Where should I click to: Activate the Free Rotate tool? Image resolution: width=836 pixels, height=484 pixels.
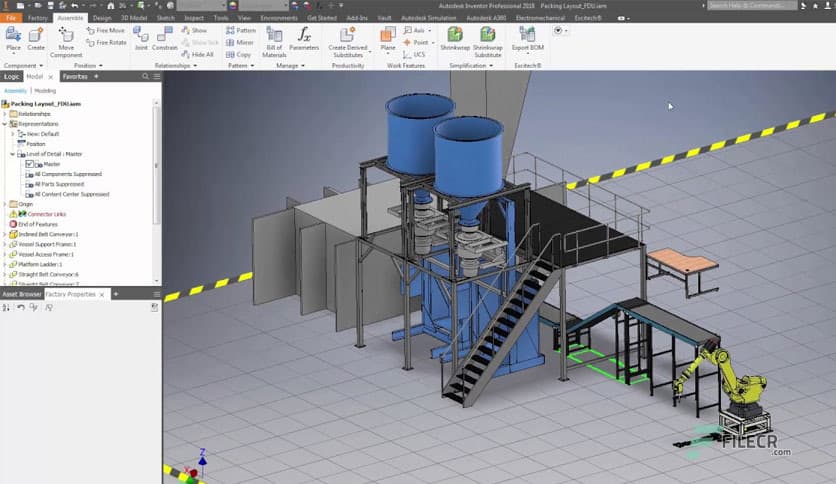click(107, 42)
